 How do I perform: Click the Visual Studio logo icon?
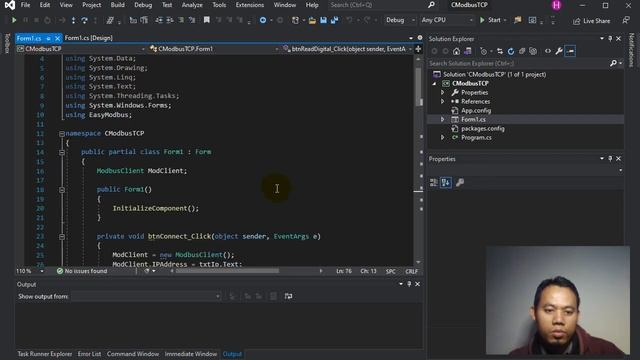click(x=9, y=5)
